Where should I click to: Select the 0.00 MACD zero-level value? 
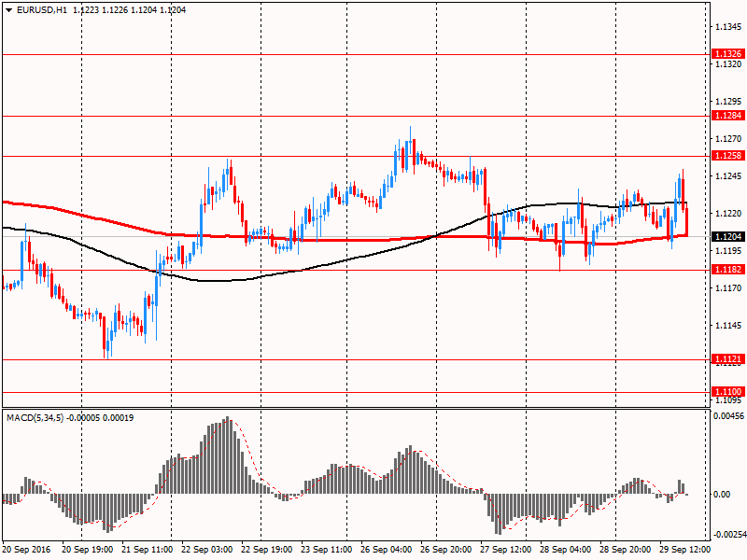pyautogui.click(x=722, y=495)
